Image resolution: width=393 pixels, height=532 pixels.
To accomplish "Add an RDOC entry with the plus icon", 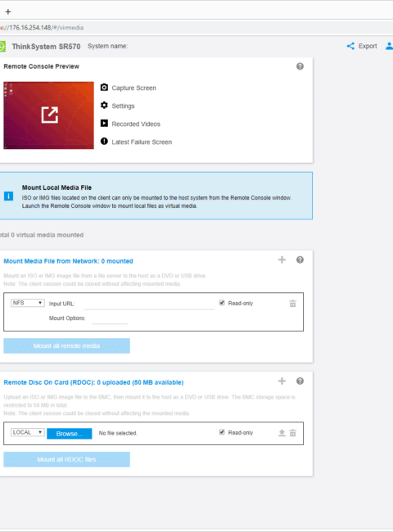I will click(x=282, y=381).
